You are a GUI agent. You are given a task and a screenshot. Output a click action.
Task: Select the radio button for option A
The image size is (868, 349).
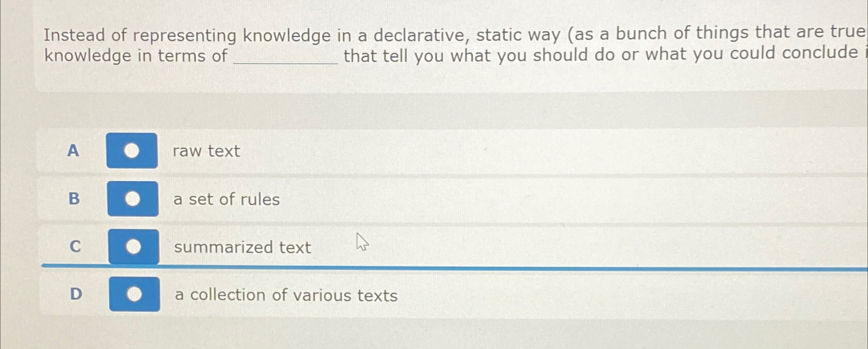pyautogui.click(x=132, y=151)
